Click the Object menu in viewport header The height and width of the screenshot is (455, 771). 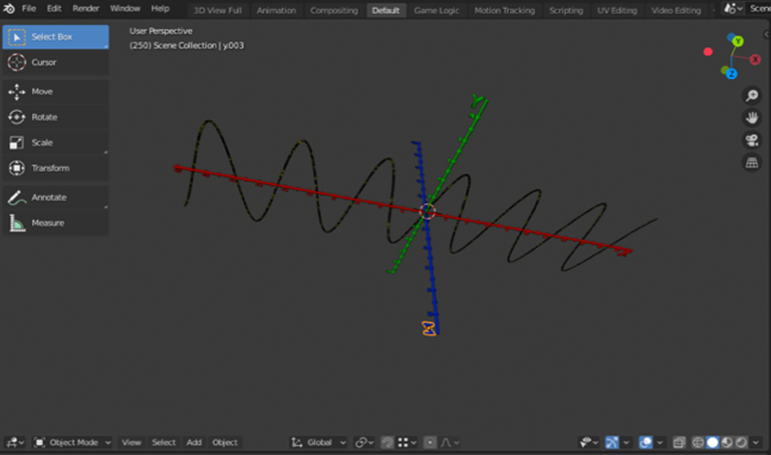225,442
